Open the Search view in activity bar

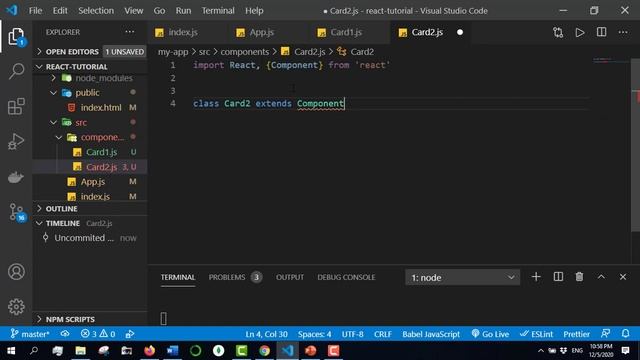tap(16, 71)
